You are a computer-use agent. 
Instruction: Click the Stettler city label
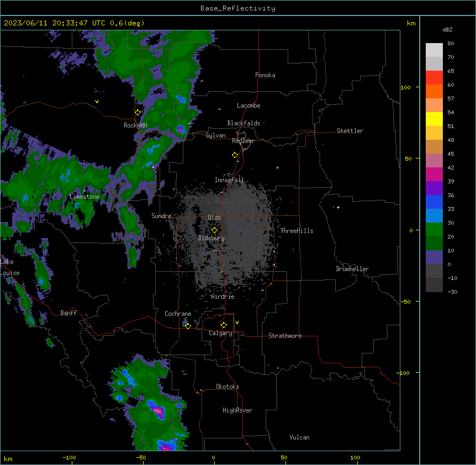click(x=350, y=131)
